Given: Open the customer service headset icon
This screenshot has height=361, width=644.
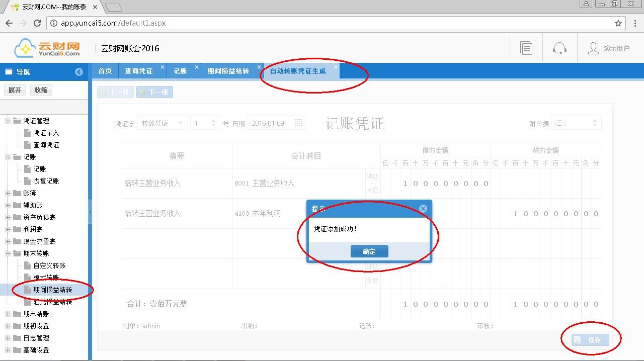Looking at the screenshot, I should coord(559,48).
